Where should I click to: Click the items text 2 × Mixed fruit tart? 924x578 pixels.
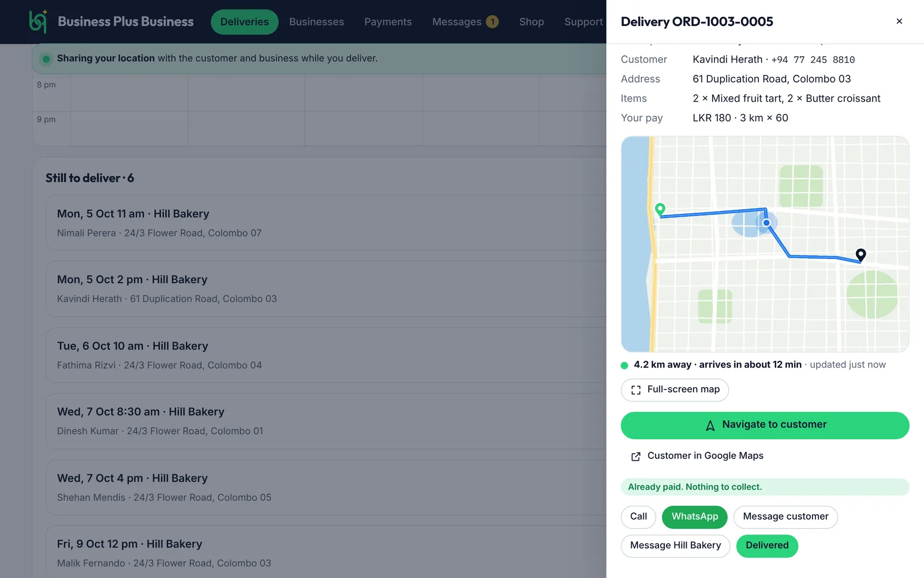(737, 98)
